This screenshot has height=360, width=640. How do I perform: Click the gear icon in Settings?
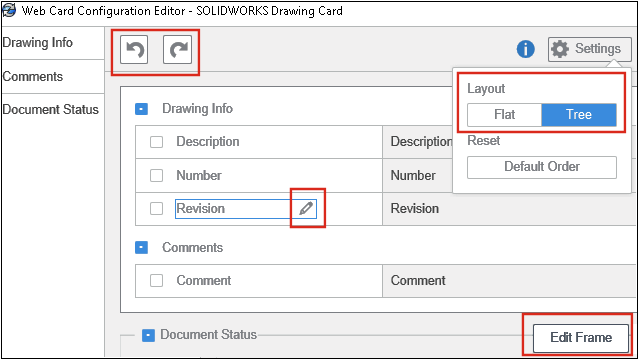560,49
